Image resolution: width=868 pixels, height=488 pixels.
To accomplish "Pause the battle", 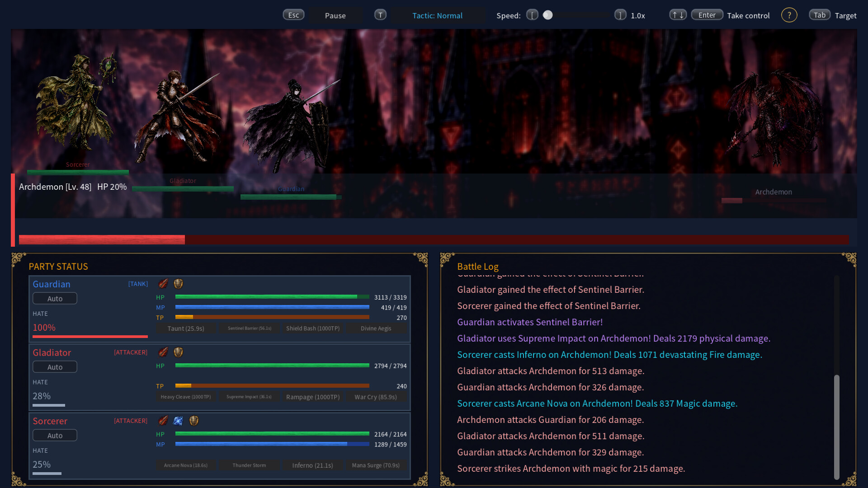I will (335, 15).
